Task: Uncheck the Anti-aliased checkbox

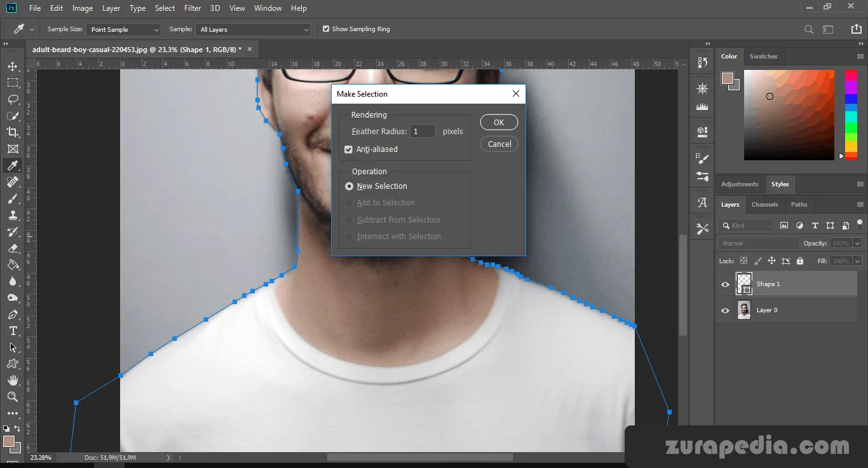Action: (x=348, y=149)
